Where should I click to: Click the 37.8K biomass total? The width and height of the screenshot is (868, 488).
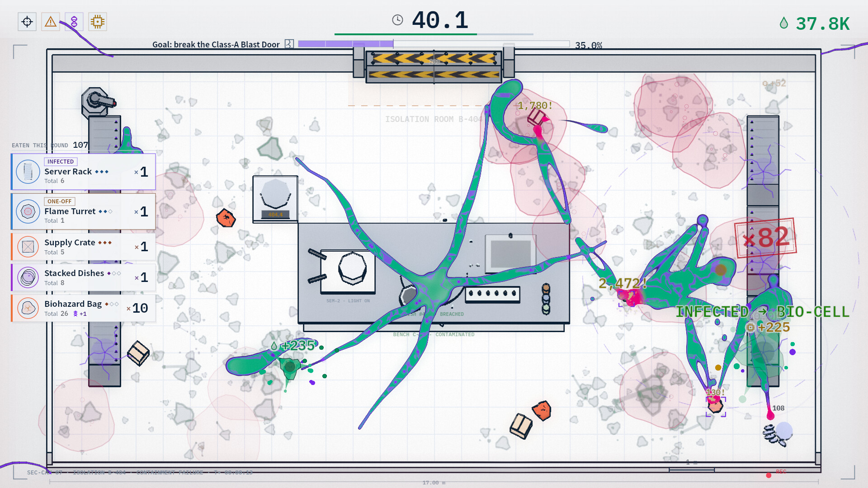(823, 23)
